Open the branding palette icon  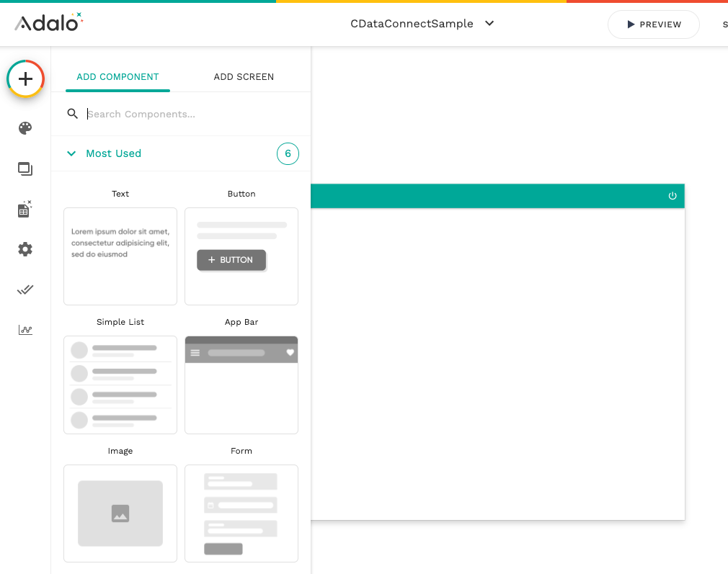[x=25, y=128]
